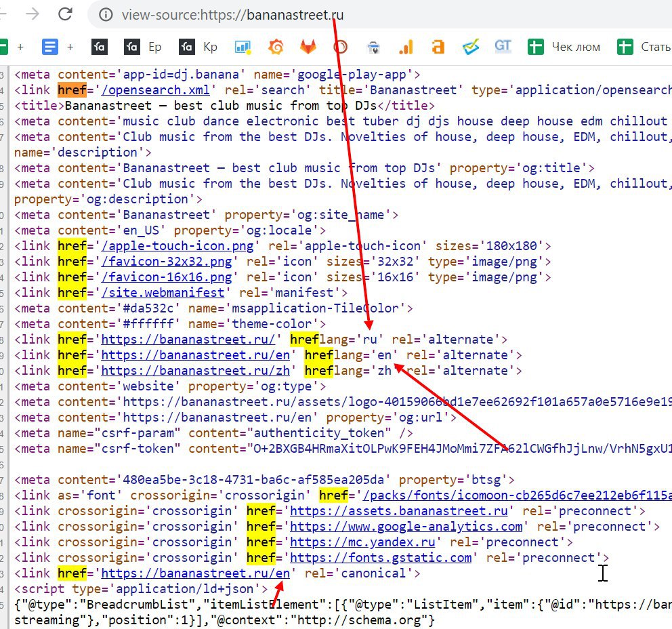Open the blue chart report bookmark
This screenshot has height=629, width=672.
tap(243, 47)
